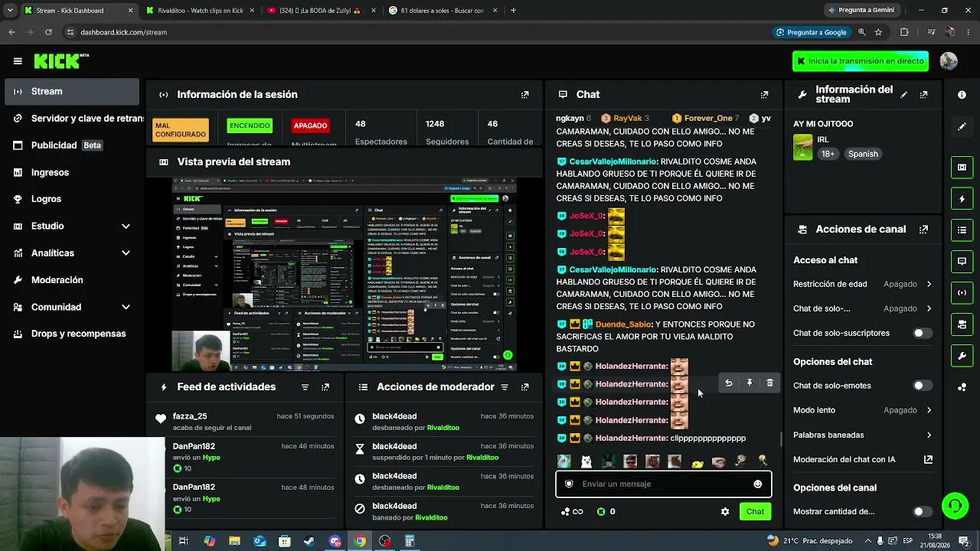Image resolution: width=980 pixels, height=551 pixels.
Task: Open Moderación in the sidebar
Action: coord(73,280)
